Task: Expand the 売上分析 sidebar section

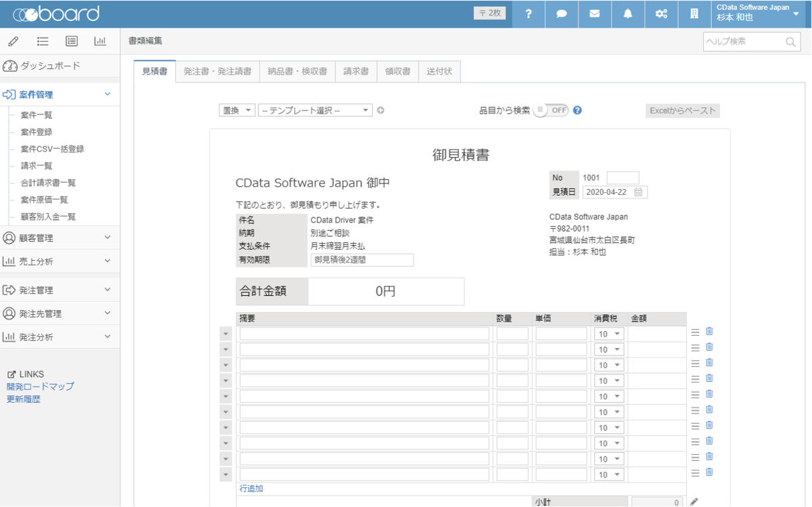Action: (x=60, y=261)
